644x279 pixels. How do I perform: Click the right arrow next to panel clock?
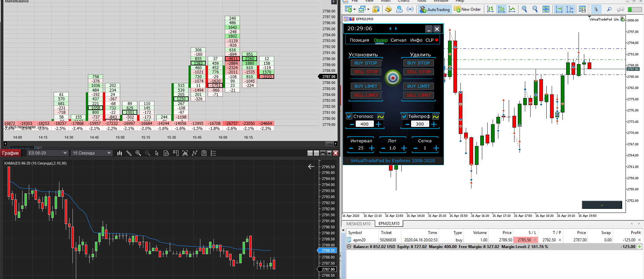(x=396, y=29)
